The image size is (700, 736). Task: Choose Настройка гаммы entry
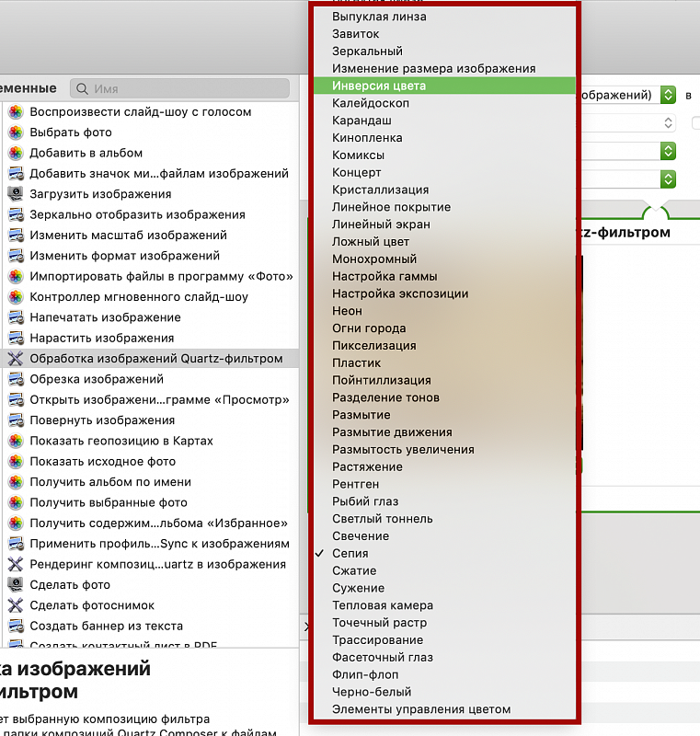(444, 277)
